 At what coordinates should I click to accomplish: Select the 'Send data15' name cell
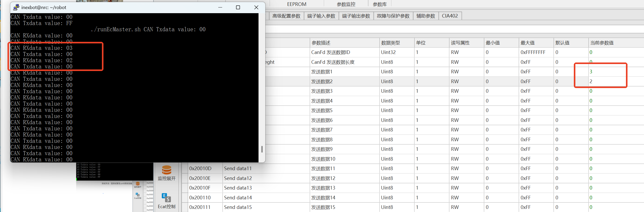266,207
